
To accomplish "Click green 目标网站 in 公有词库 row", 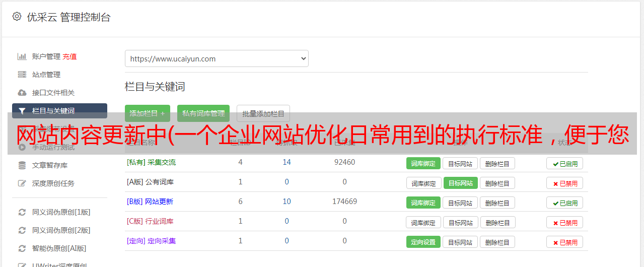I will [x=461, y=183].
